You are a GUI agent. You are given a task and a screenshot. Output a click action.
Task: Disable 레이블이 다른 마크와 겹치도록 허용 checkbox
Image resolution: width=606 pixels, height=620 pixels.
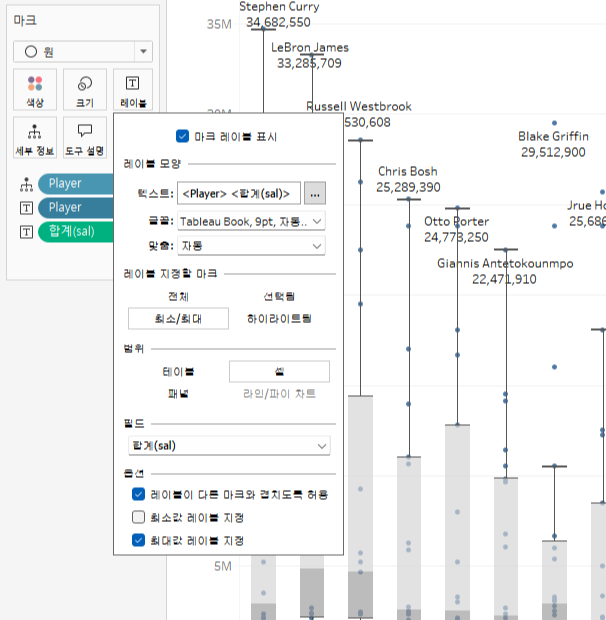click(138, 494)
